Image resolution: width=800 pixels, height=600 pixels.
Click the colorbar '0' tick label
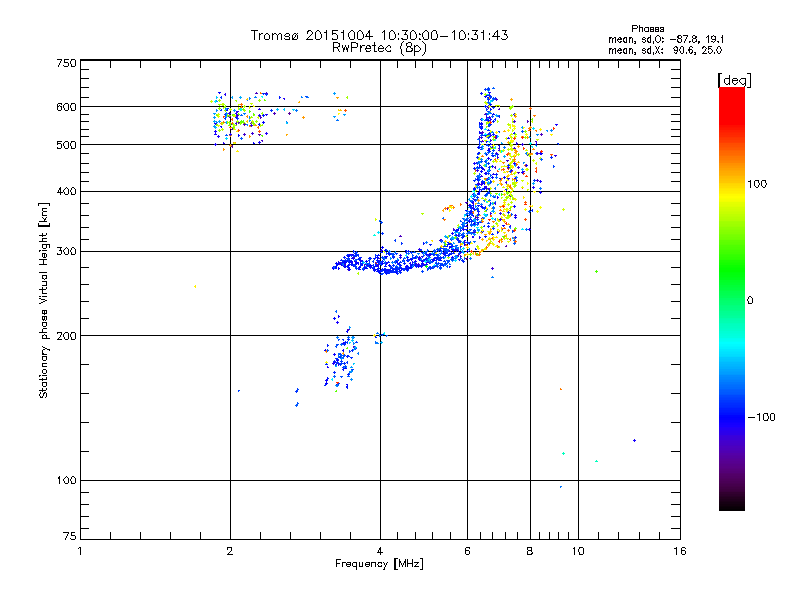750,301
